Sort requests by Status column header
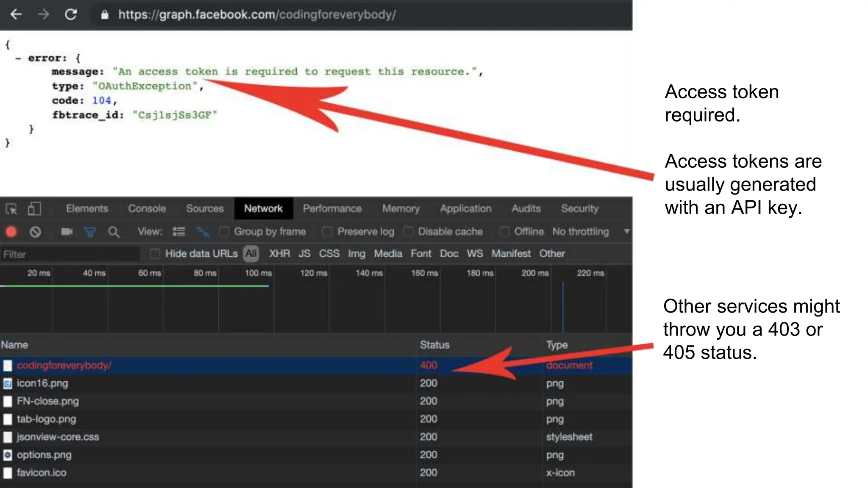This screenshot has height=488, width=868. 434,345
